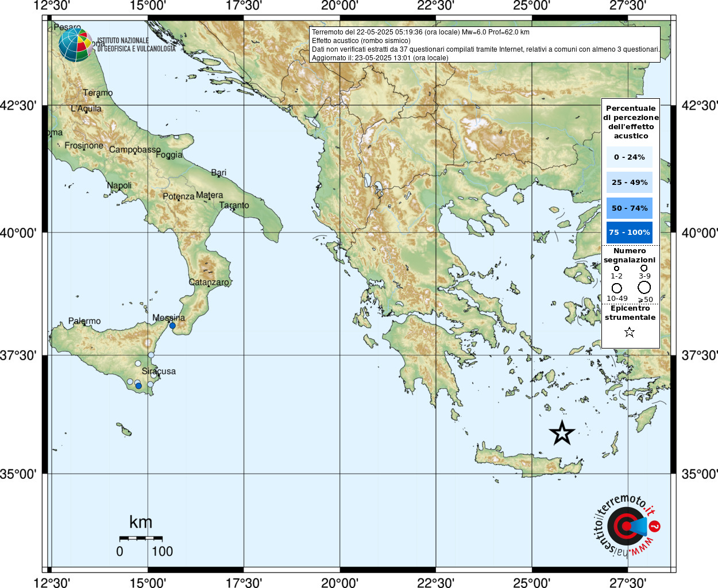This screenshot has width=718, height=588.
Task: Click the Messina city label
Action: pyautogui.click(x=169, y=318)
